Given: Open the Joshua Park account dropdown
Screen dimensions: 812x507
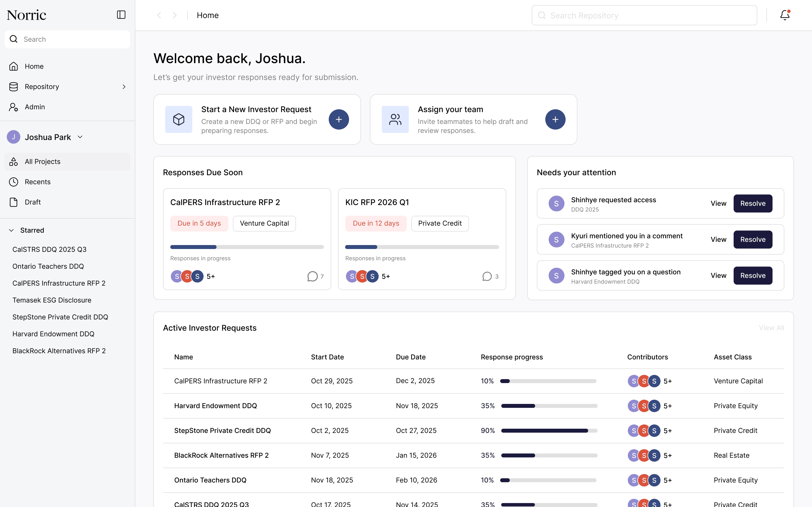Looking at the screenshot, I should coord(80,137).
